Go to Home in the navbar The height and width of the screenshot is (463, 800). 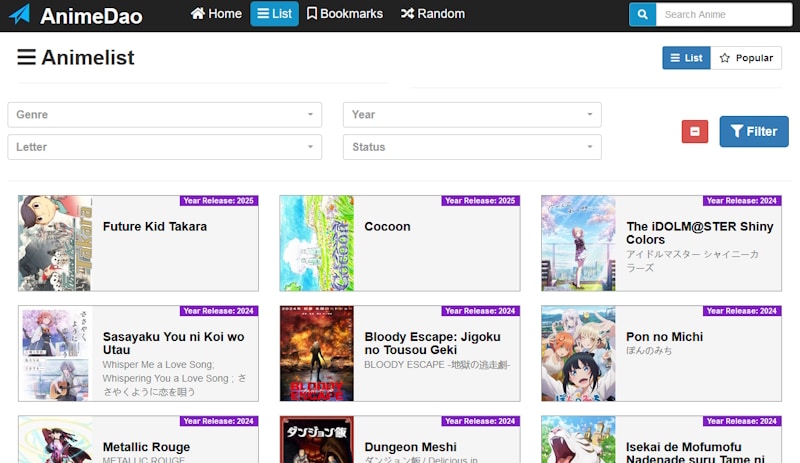point(216,14)
